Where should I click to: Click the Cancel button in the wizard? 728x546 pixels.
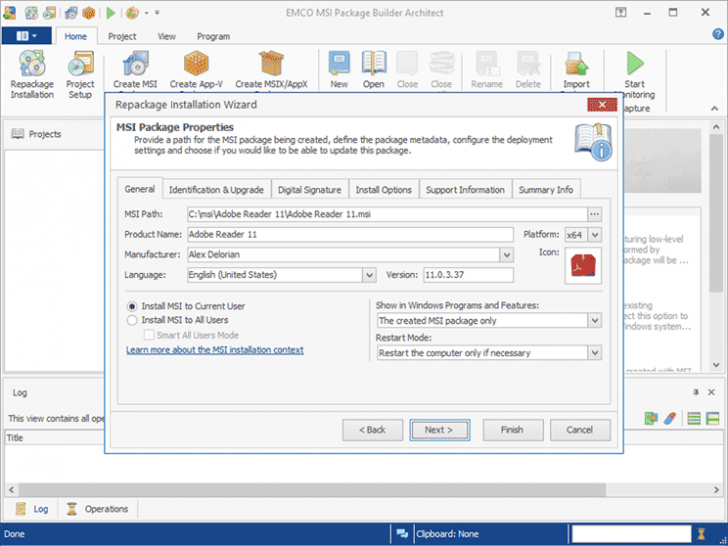coord(580,430)
